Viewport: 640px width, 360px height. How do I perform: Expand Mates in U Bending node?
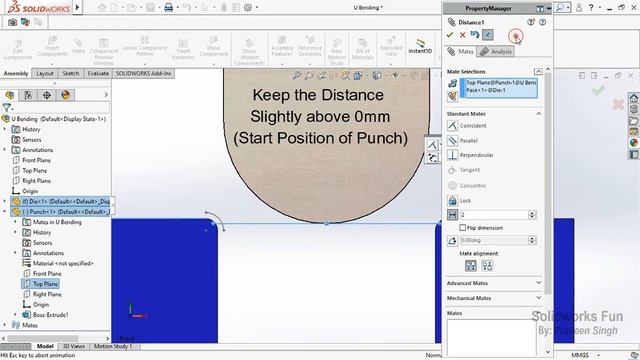pos(16,222)
